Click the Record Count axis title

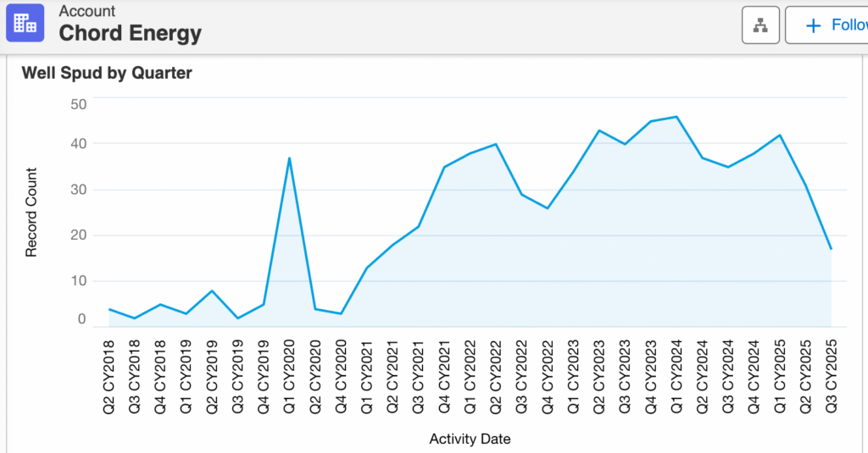point(31,213)
